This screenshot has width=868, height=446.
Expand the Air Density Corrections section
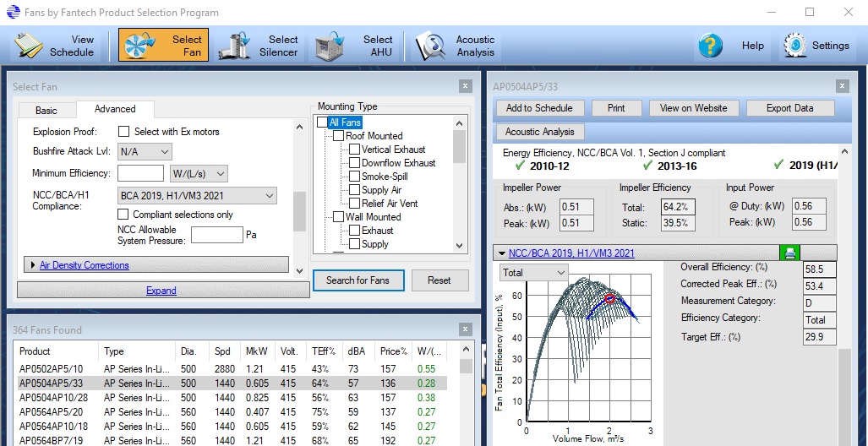(x=84, y=265)
